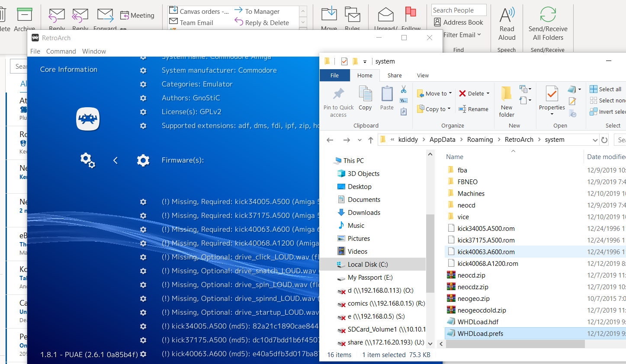
Task: Select Downloads in navigation pane
Action: pyautogui.click(x=364, y=212)
